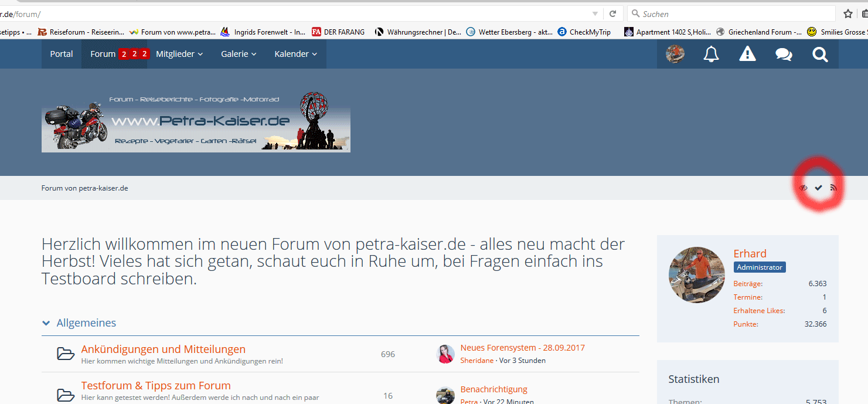Open the Galerie dropdown menu
Viewport: 868px width, 404px height.
(x=239, y=54)
